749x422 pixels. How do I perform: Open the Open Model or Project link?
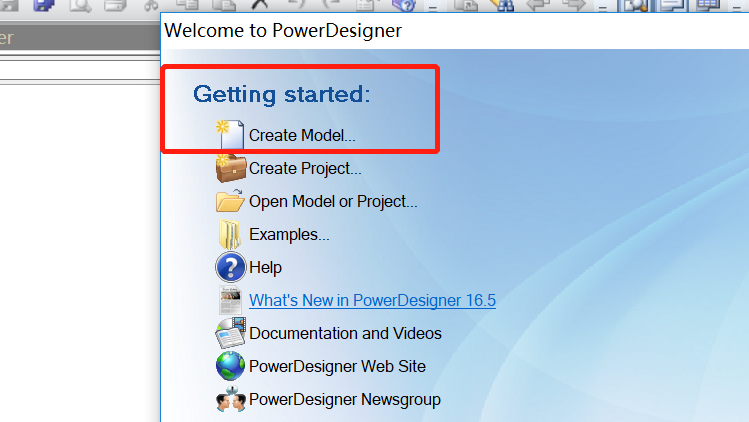pyautogui.click(x=333, y=201)
